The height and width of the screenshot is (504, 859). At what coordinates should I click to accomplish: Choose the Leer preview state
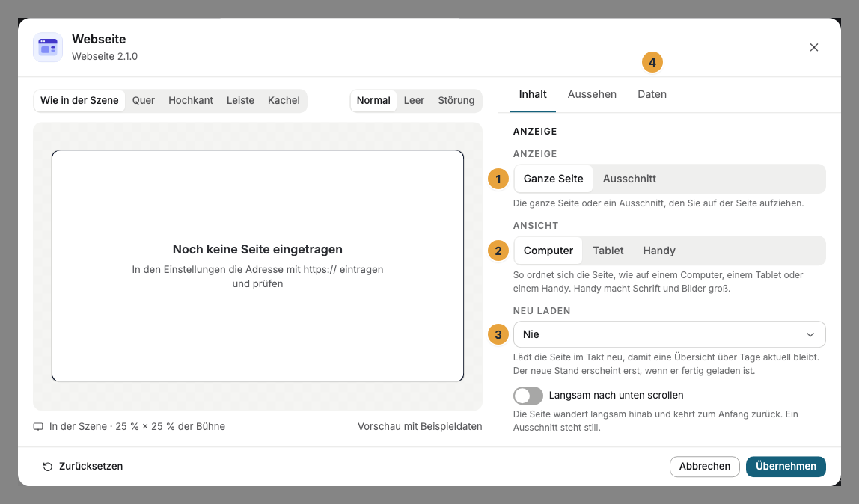(x=415, y=101)
